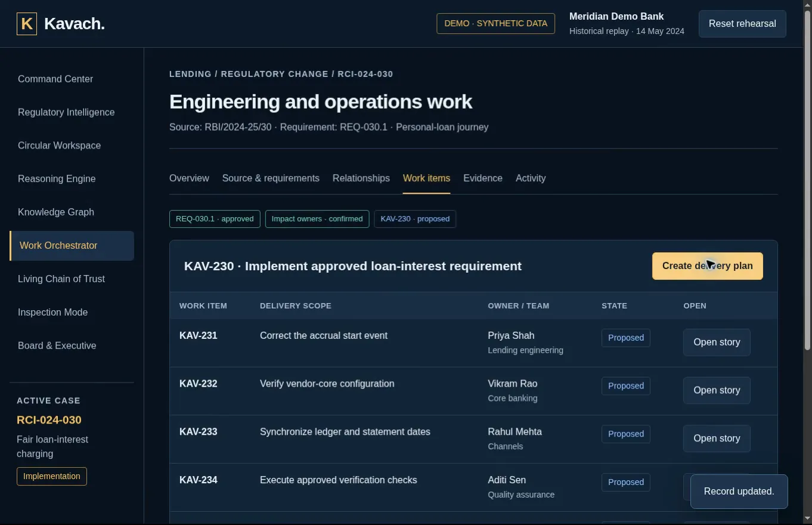Click the OWNER / TEAM column header
The width and height of the screenshot is (812, 525).
click(519, 306)
